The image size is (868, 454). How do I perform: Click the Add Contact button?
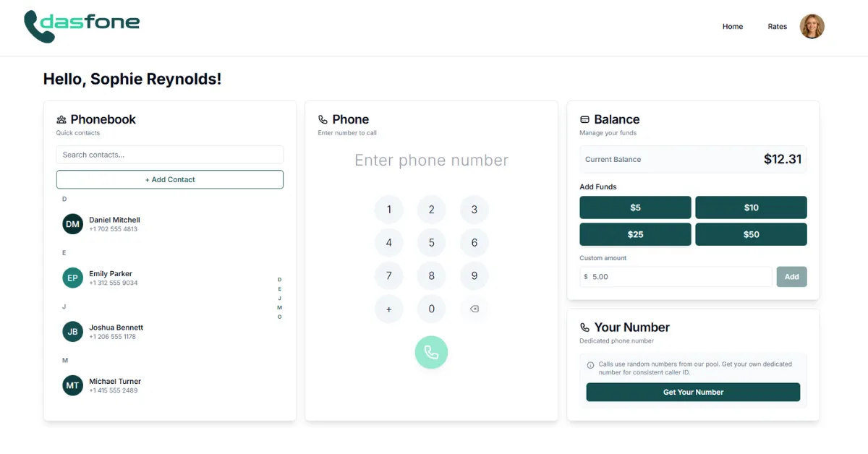pyautogui.click(x=170, y=179)
